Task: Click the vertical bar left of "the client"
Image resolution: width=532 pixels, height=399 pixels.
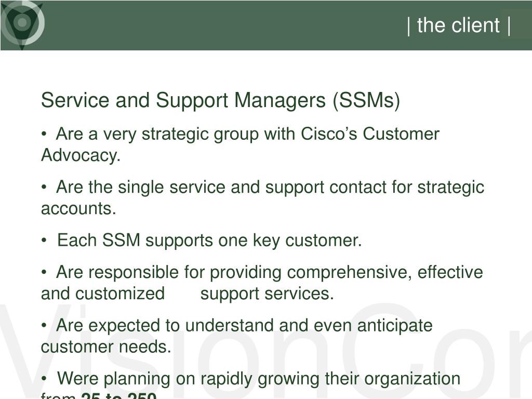Action: [408, 26]
